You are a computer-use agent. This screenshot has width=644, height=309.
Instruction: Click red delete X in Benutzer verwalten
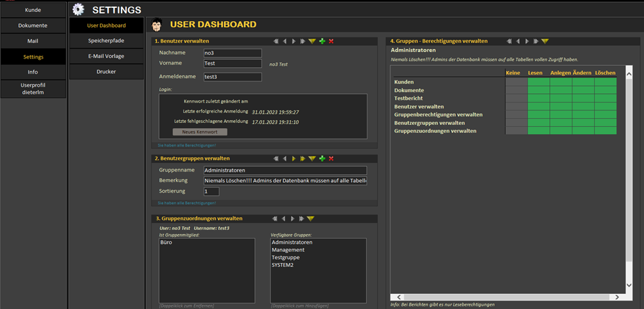tap(331, 41)
